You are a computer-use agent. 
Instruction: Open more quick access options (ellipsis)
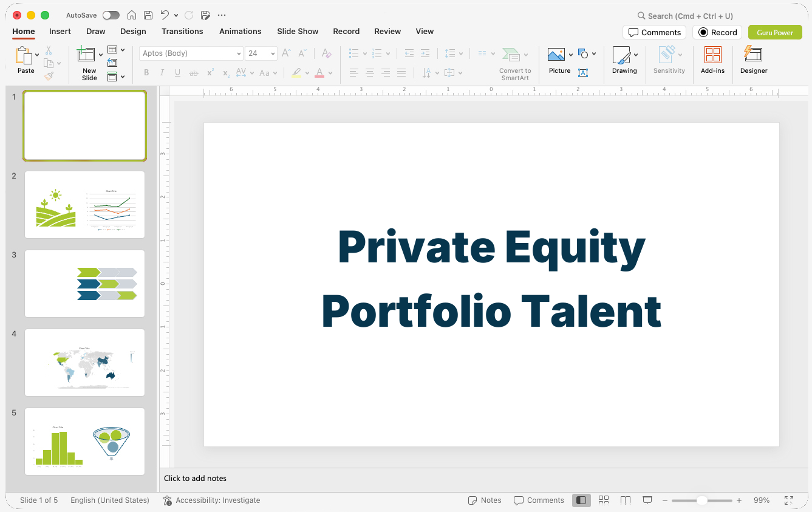(222, 15)
